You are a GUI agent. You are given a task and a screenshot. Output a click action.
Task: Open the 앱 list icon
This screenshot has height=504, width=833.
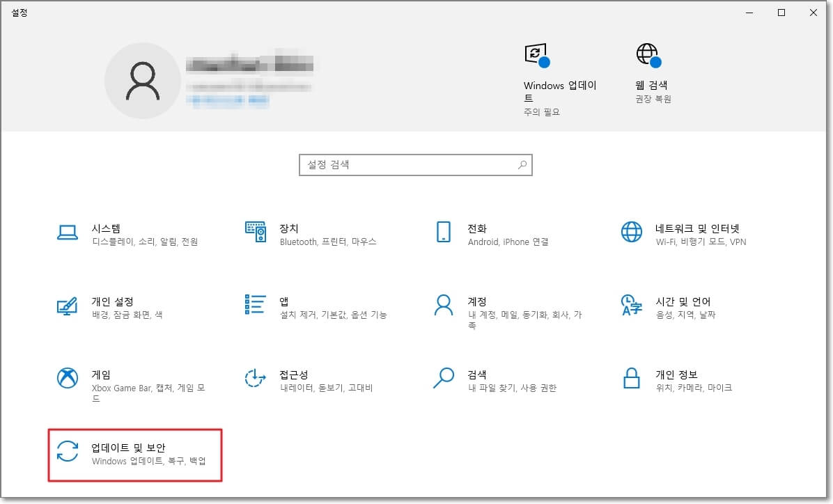(256, 304)
